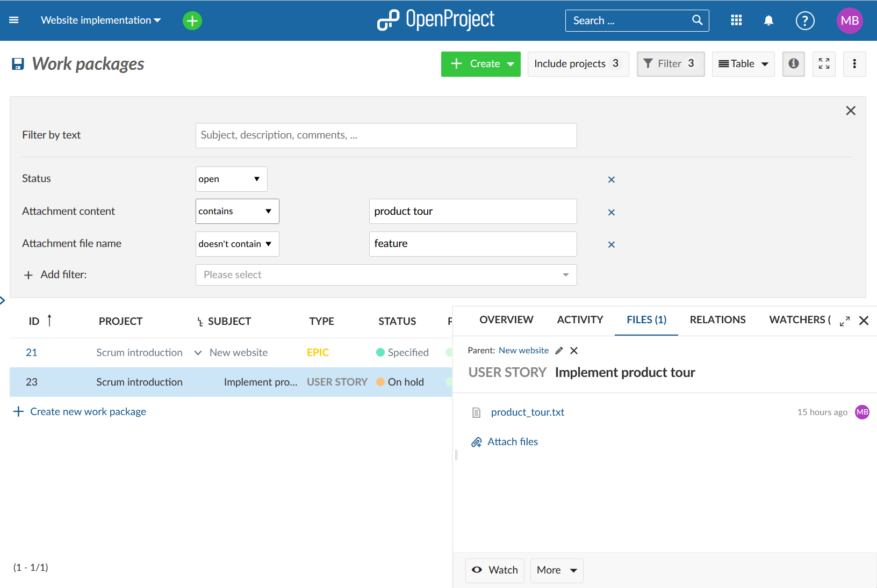Activate the fullscreen view icon
The height and width of the screenshot is (588, 877).
point(824,64)
